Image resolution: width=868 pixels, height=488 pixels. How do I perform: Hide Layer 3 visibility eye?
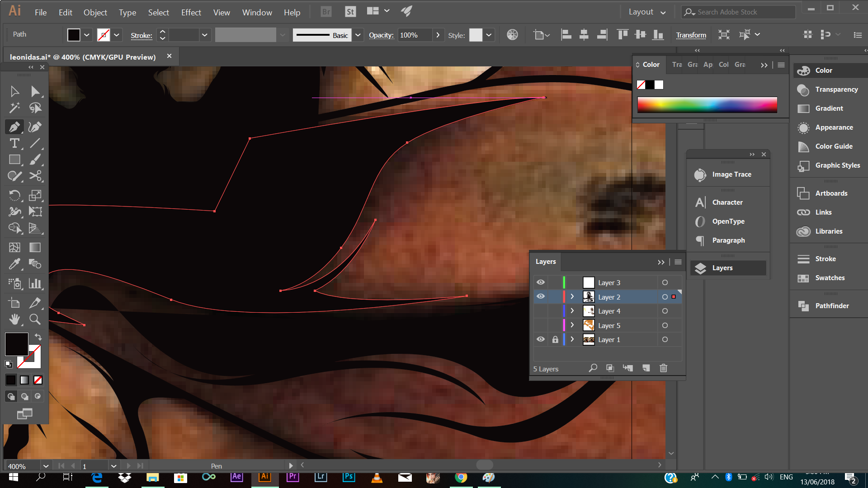(x=541, y=282)
